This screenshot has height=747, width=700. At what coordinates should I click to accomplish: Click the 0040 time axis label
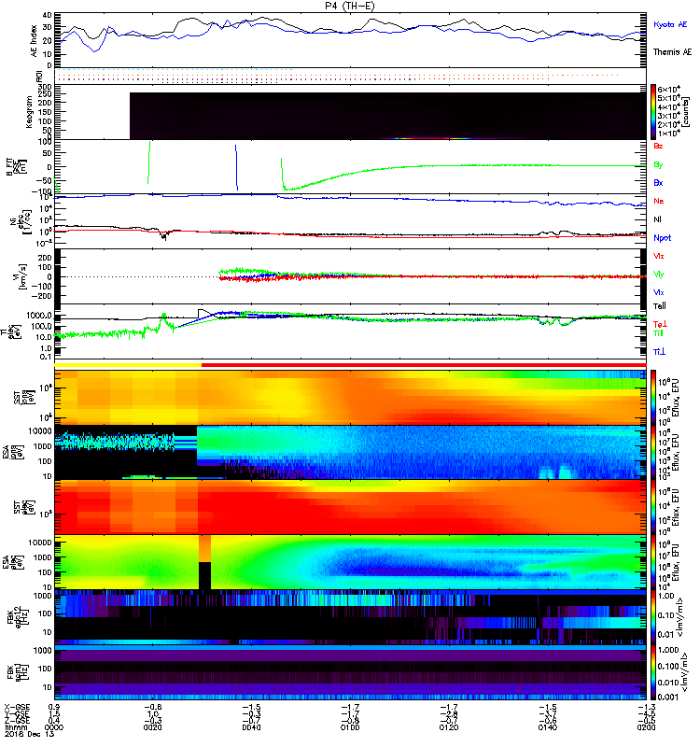point(251,727)
